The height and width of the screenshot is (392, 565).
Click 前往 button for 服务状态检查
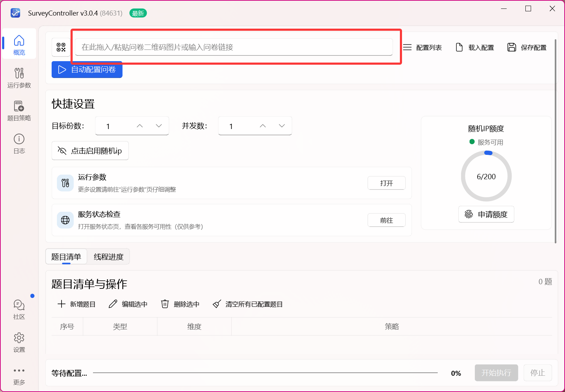[386, 220]
